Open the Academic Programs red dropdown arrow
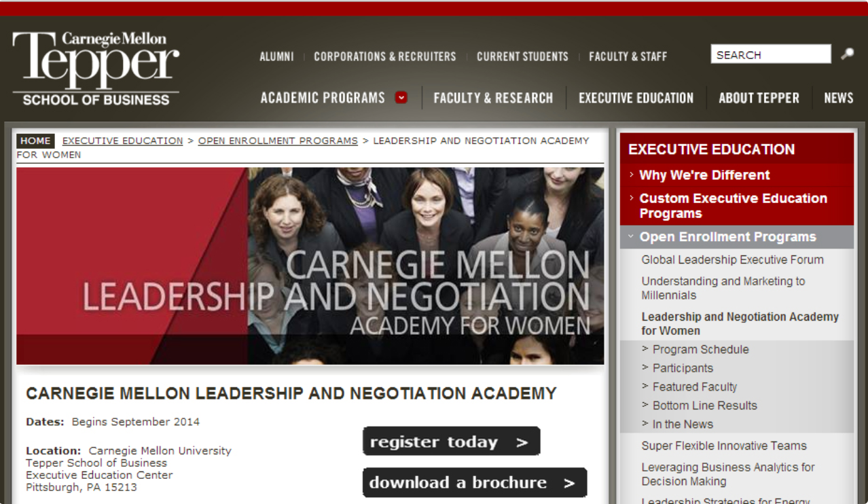The width and height of the screenshot is (868, 504). pos(401,98)
